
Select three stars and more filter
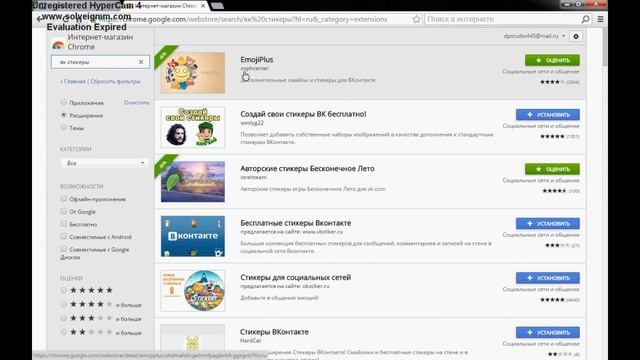coord(64,318)
